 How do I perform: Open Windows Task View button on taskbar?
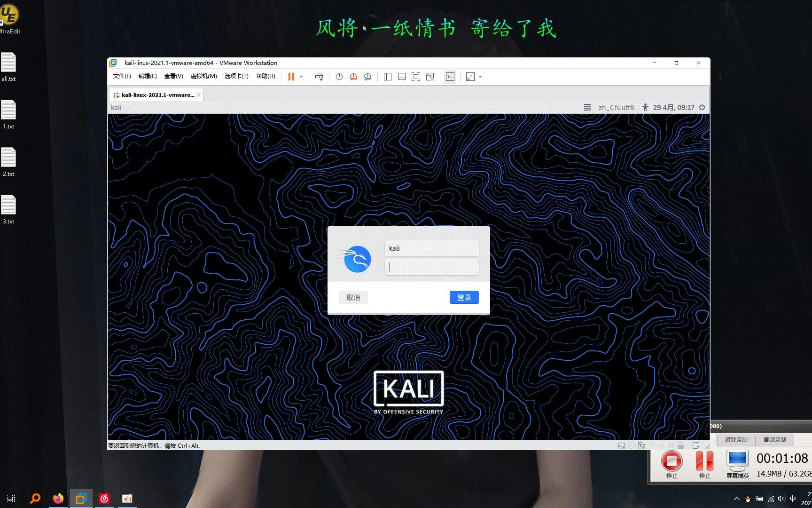tap(11, 498)
